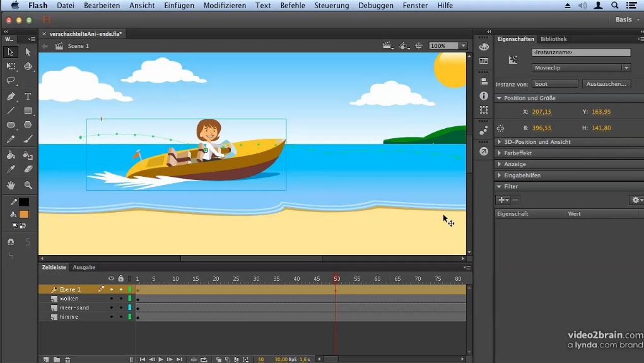The width and height of the screenshot is (644, 363).
Task: Select the Rectangle tool
Action: pos(28,110)
